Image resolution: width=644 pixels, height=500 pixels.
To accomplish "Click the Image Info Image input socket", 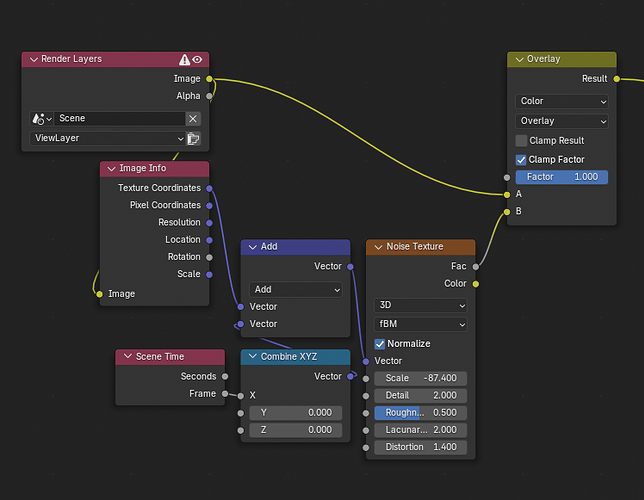I will (99, 294).
